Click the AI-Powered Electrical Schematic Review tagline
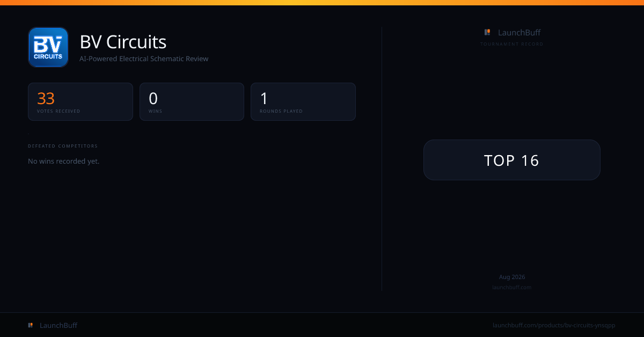This screenshot has height=337, width=644. (144, 58)
